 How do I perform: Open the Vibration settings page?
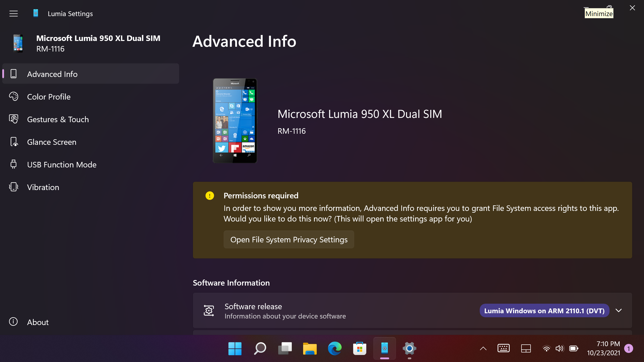click(x=91, y=187)
